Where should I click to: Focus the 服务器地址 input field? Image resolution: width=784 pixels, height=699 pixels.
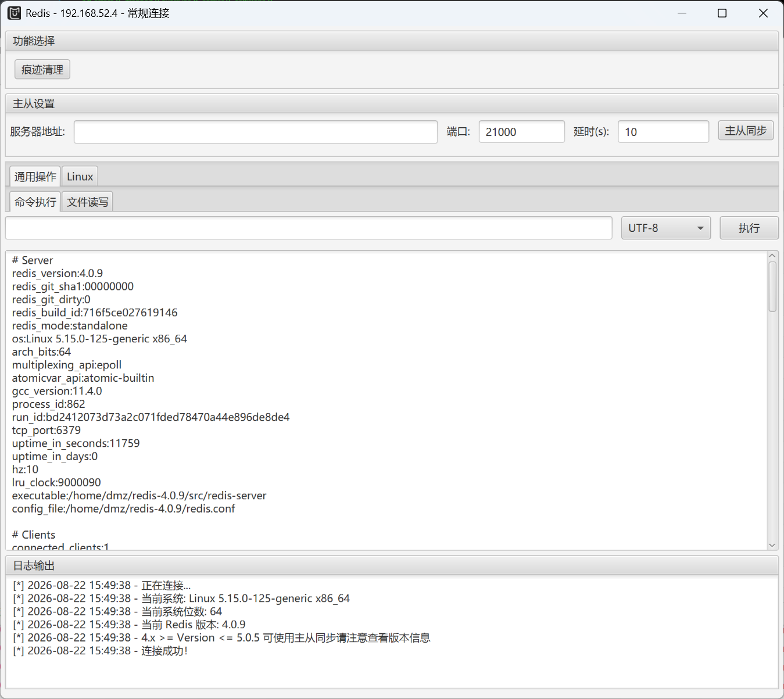pos(256,132)
